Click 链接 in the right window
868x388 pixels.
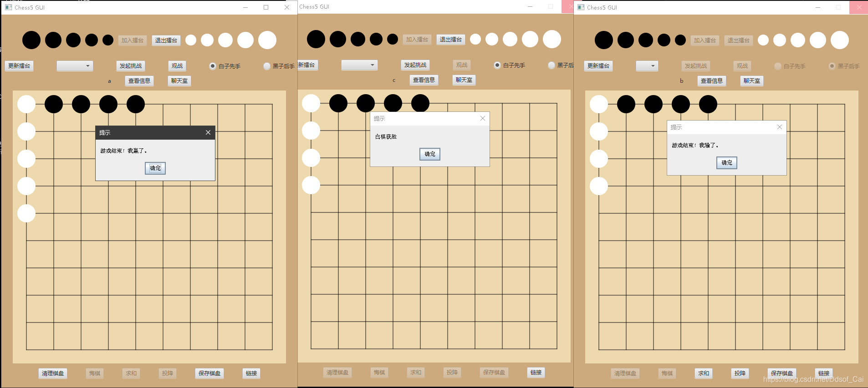(x=824, y=373)
